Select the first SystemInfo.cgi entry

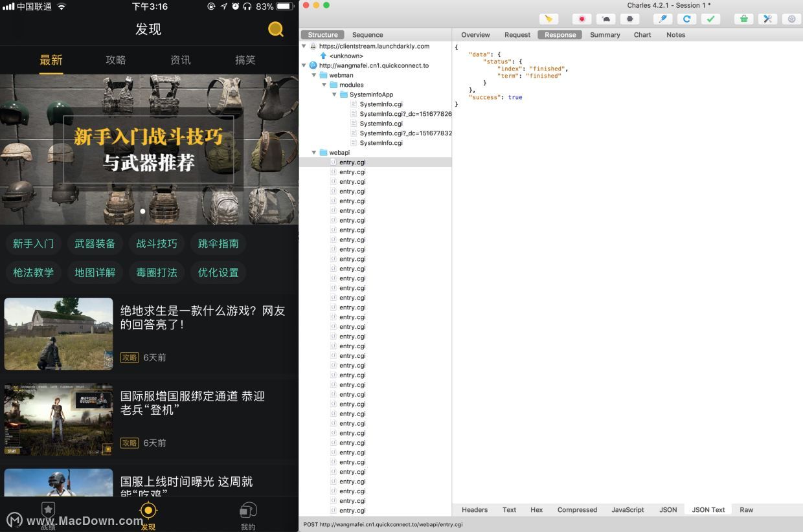click(x=381, y=104)
